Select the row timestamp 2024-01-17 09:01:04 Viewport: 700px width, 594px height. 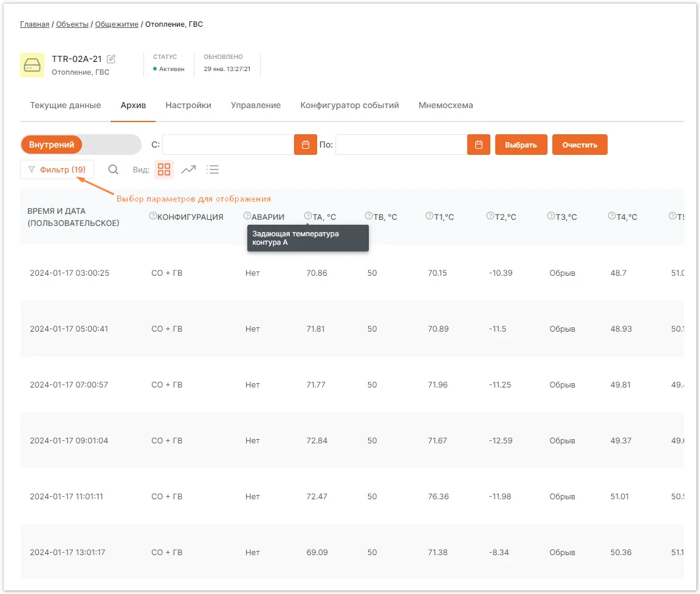click(x=69, y=440)
